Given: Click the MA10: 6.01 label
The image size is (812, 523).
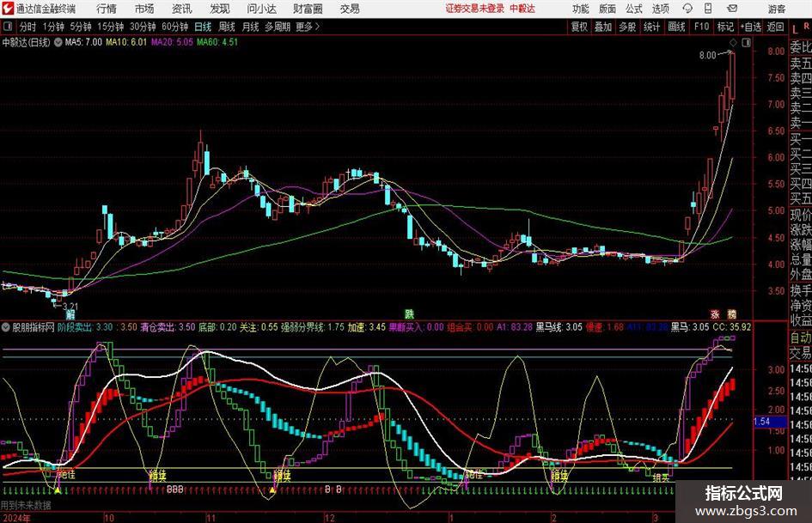Looking at the screenshot, I should (x=126, y=42).
